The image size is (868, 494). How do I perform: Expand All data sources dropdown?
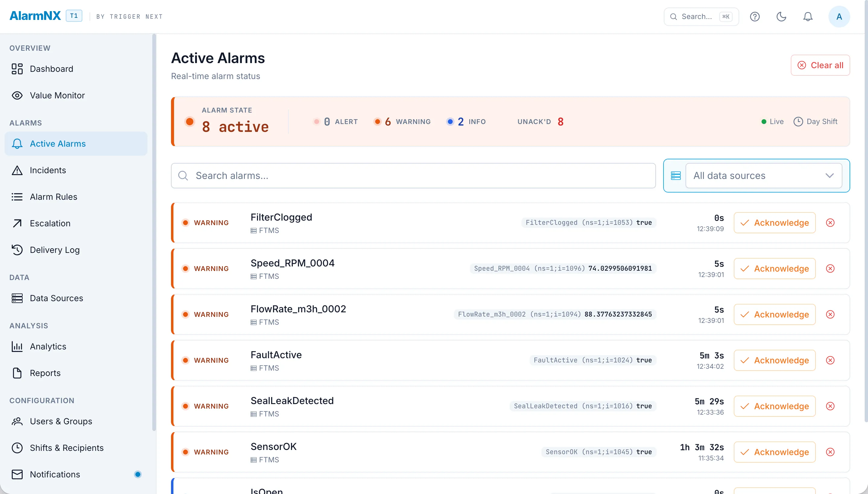click(764, 175)
